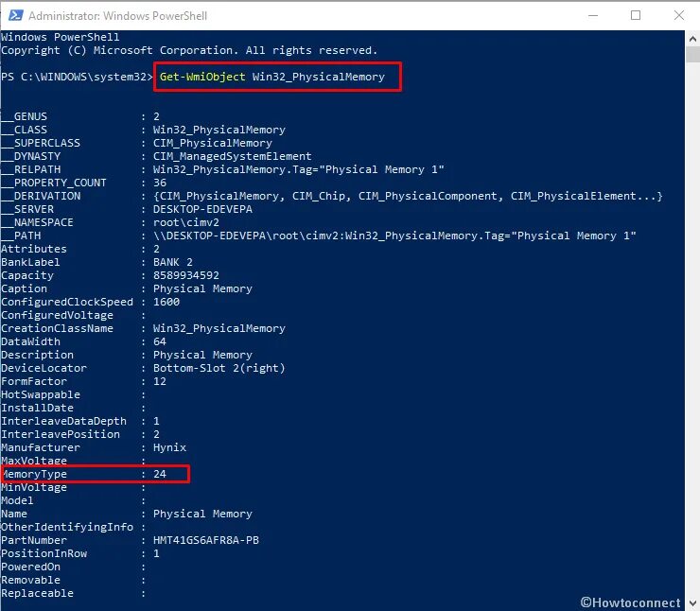The image size is (700, 611).
Task: Click the Name value Physical Memory
Action: tap(202, 514)
